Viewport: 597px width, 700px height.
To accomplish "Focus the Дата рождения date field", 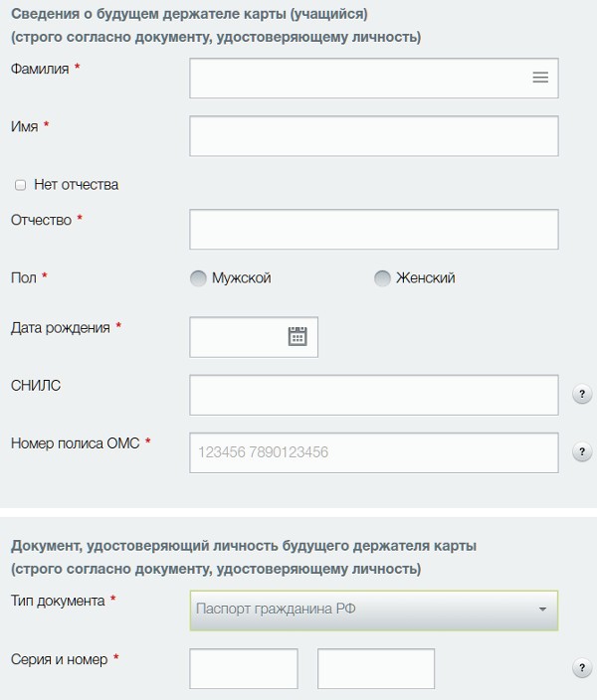I will coord(254,337).
